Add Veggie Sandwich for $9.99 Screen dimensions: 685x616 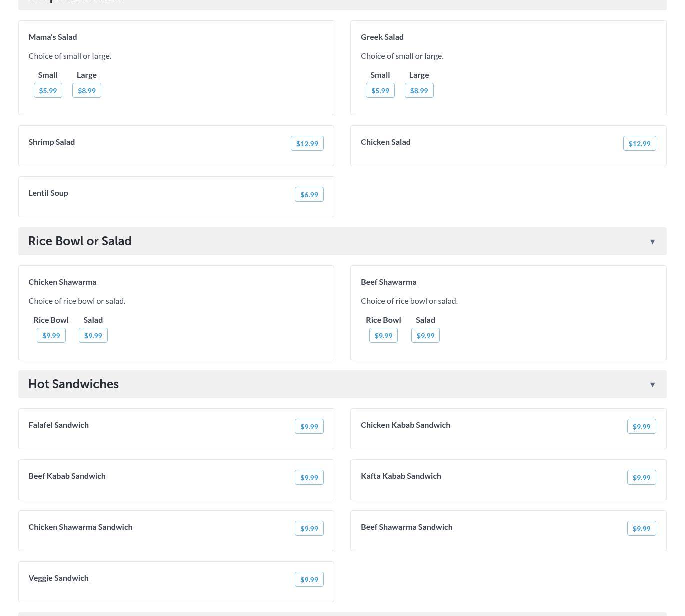tap(309, 580)
